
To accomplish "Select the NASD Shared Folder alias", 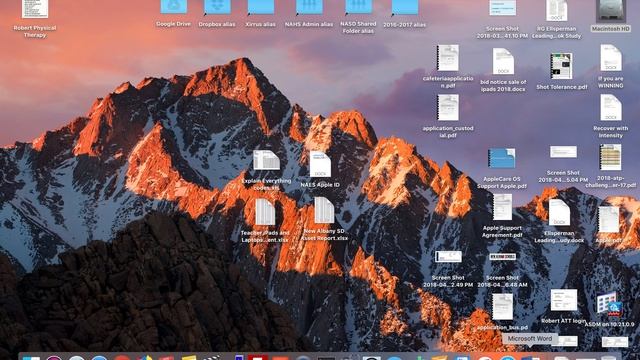I will [358, 7].
